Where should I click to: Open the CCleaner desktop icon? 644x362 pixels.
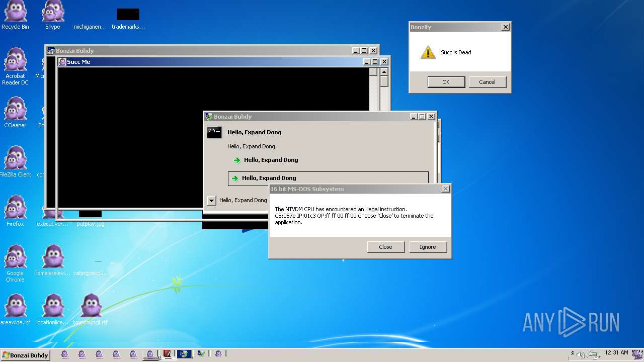[15, 112]
